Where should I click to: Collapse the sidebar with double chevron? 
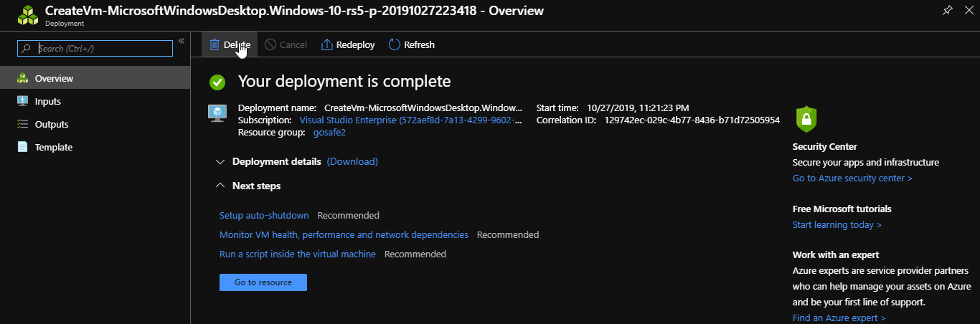point(182,41)
